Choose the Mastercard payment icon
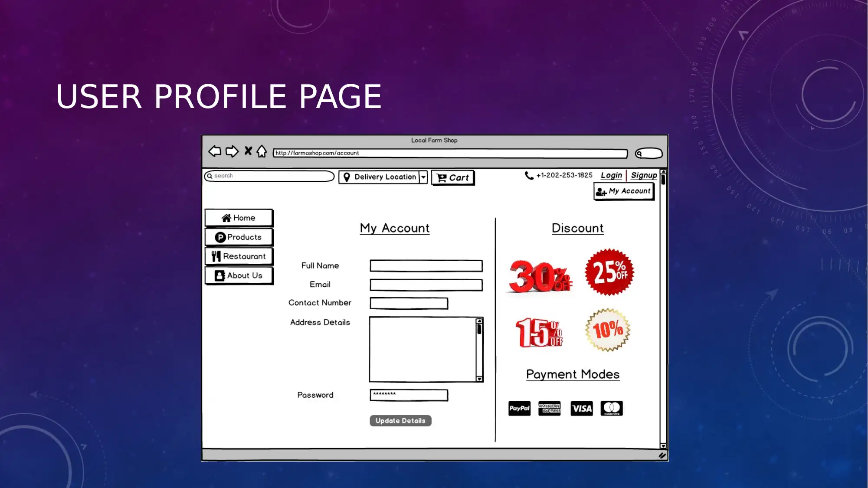This screenshot has width=868, height=488. point(612,408)
